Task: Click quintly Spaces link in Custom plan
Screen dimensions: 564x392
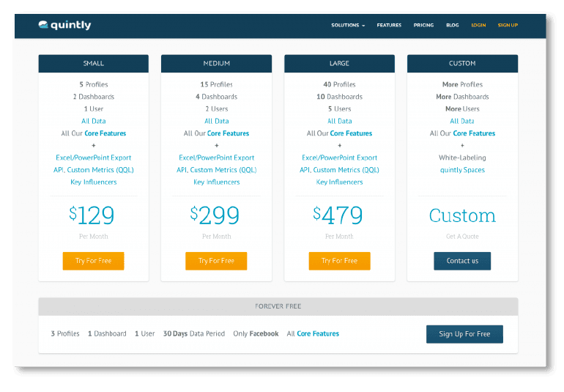Action: (x=462, y=170)
